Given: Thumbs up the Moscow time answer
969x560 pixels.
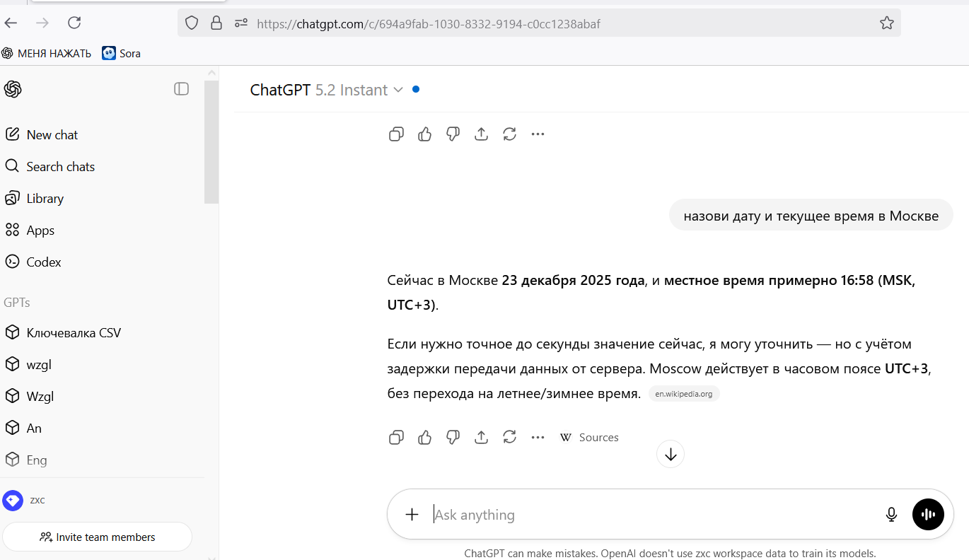Looking at the screenshot, I should 424,438.
